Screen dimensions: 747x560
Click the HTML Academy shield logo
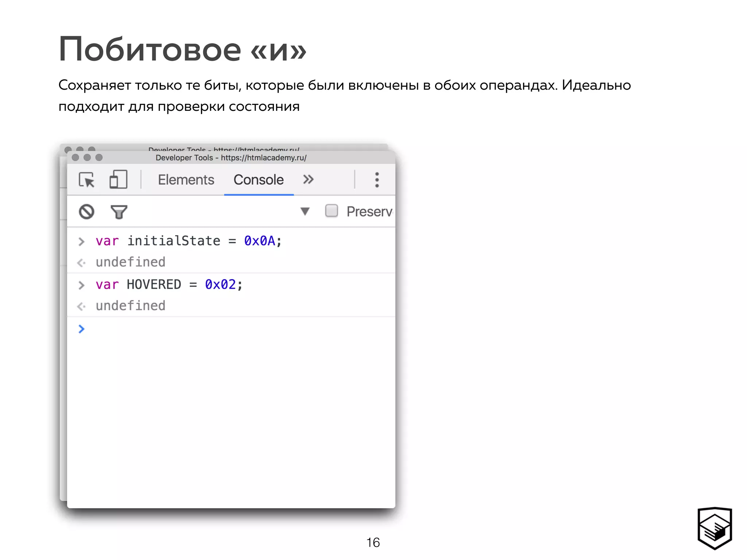point(715,528)
